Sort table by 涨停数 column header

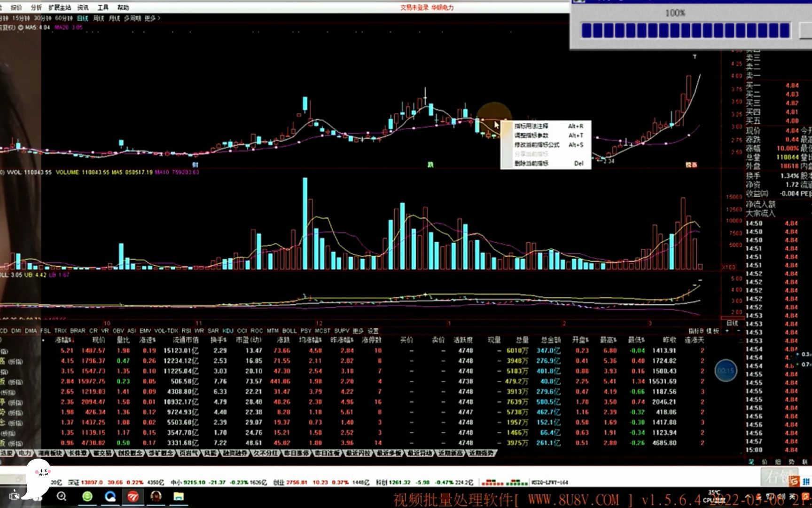point(371,340)
